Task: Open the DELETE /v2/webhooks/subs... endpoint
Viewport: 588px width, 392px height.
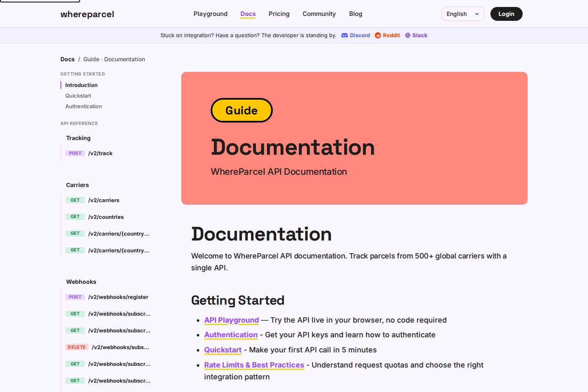Action: (107, 347)
